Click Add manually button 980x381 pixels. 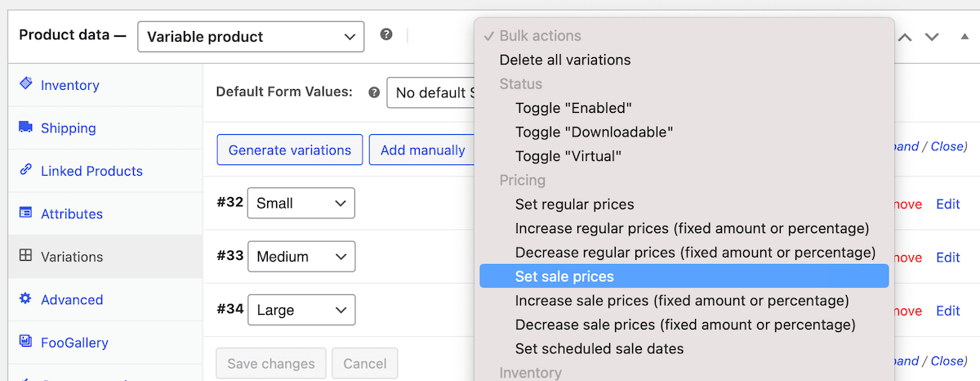422,150
